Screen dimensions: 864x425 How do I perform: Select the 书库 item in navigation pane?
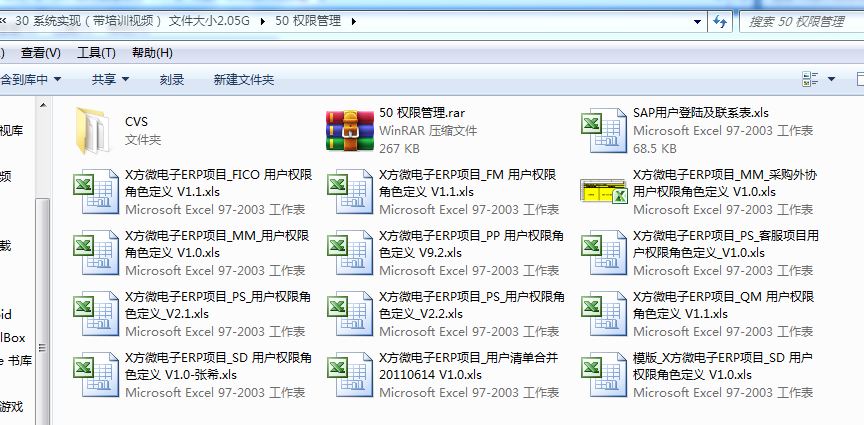16,361
